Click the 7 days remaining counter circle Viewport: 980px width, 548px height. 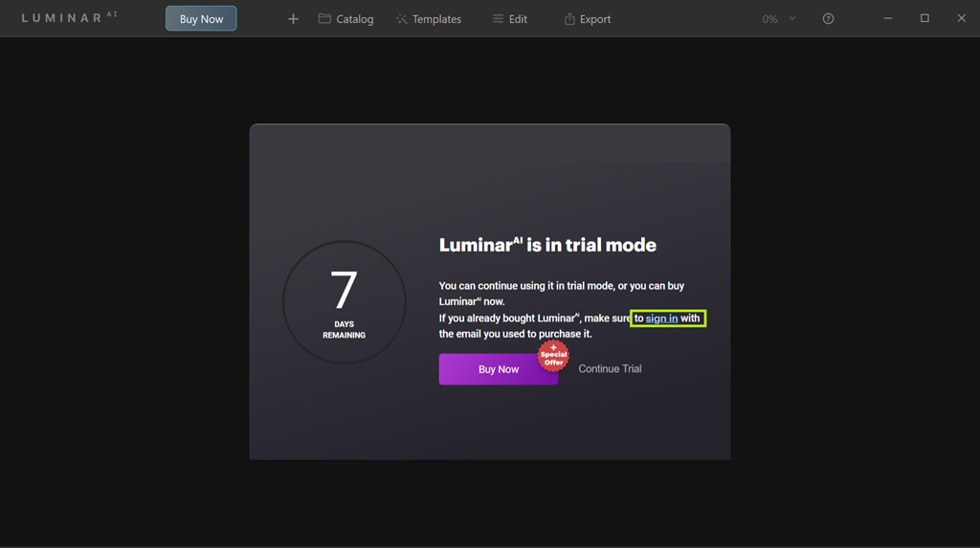click(x=344, y=302)
